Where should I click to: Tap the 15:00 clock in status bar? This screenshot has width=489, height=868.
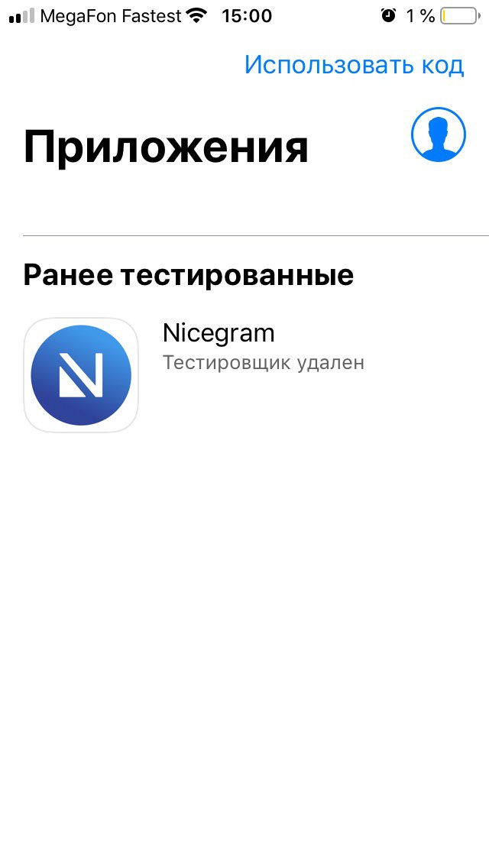tap(247, 16)
